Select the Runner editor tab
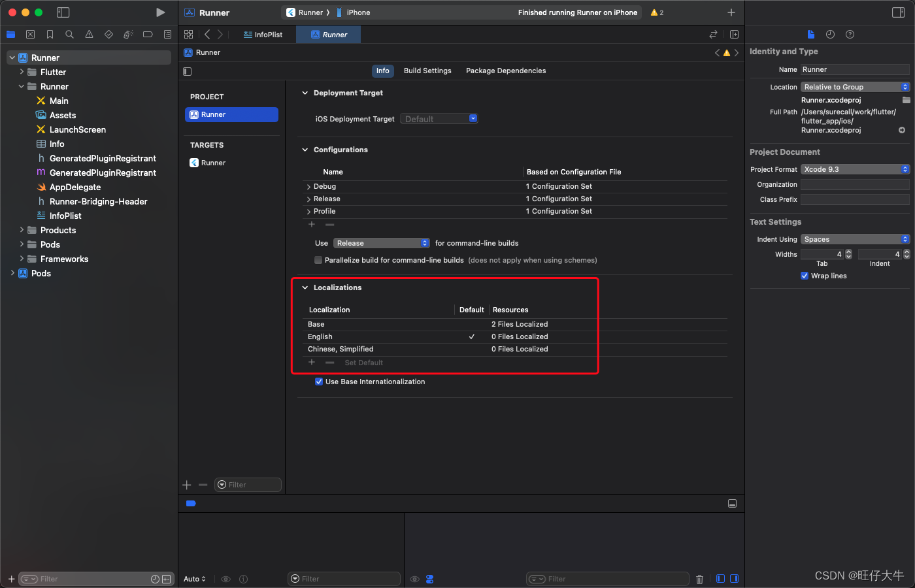Screen dimensions: 915x588 pos(329,35)
